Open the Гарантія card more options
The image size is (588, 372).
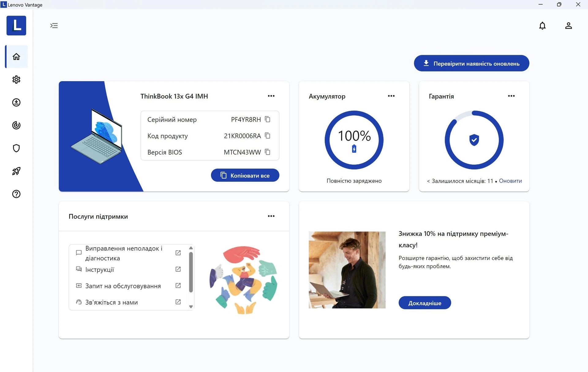click(511, 96)
